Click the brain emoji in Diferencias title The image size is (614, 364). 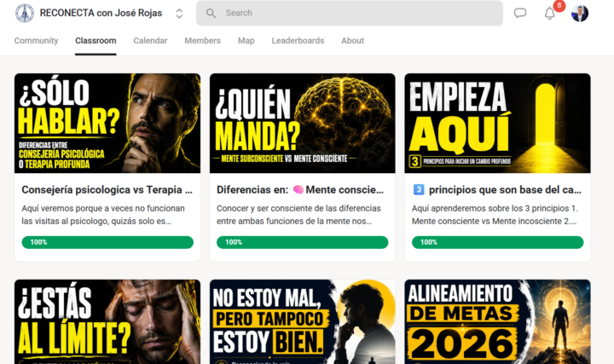[x=298, y=190]
